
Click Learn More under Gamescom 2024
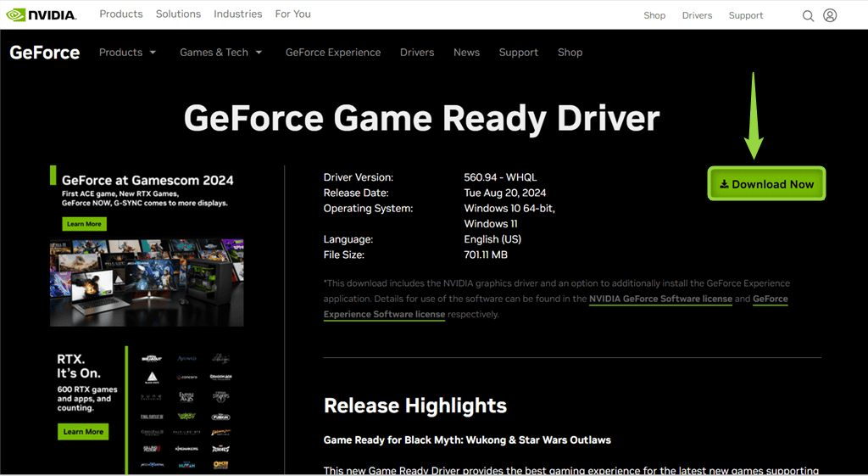point(84,224)
